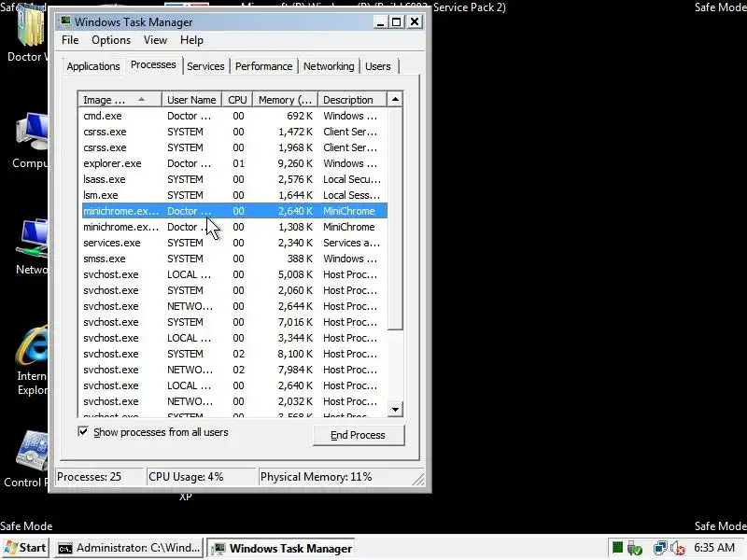This screenshot has height=560, width=747.
Task: Select svchost.exe using 7,016 K
Action: pyautogui.click(x=233, y=322)
